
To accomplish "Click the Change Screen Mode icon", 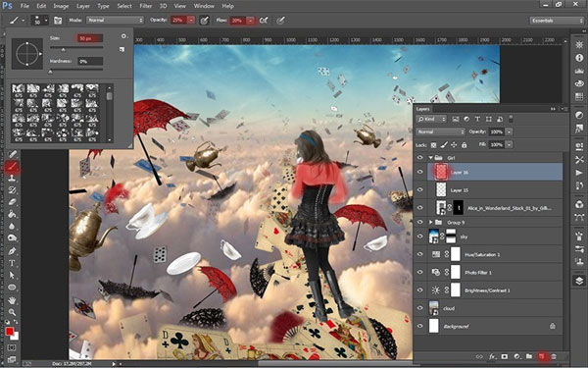I will click(12, 359).
